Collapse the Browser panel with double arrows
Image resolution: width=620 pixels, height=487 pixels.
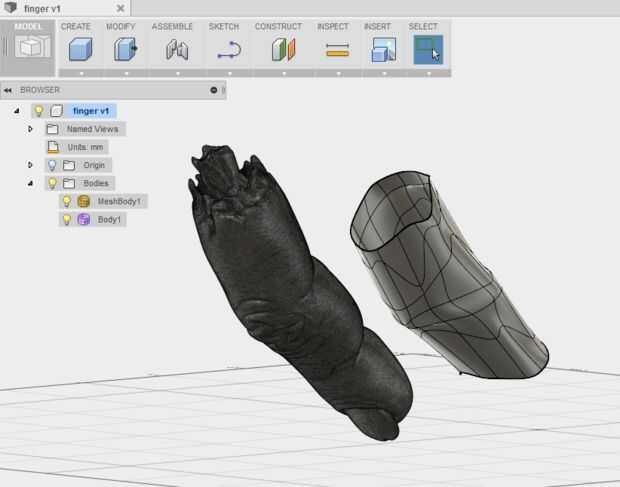[8, 90]
